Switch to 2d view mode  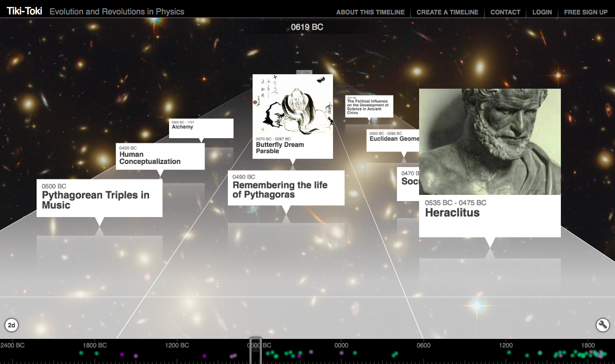click(11, 325)
